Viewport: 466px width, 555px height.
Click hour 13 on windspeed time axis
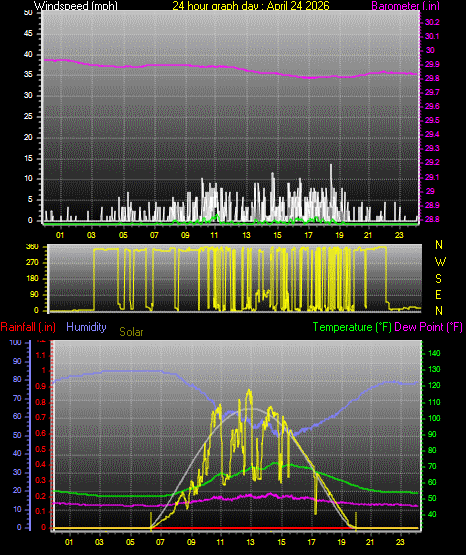(246, 235)
